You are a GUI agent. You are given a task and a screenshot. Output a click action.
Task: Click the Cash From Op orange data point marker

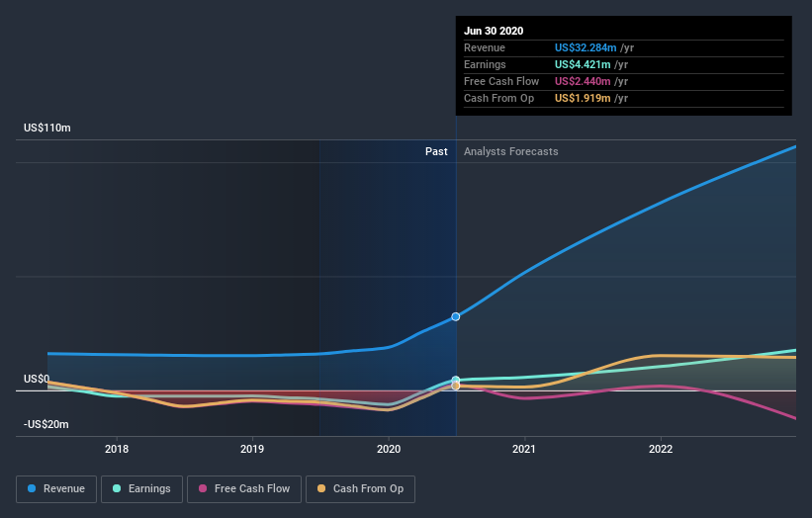[456, 387]
